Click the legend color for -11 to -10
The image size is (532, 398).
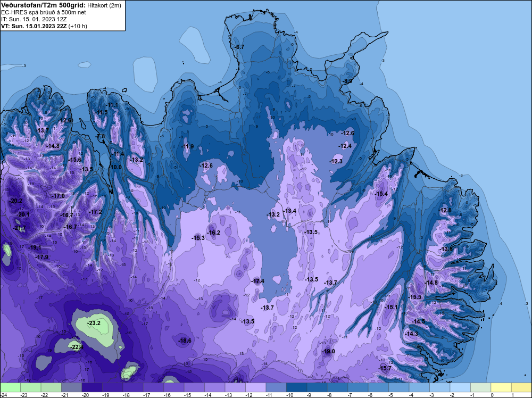point(276,387)
